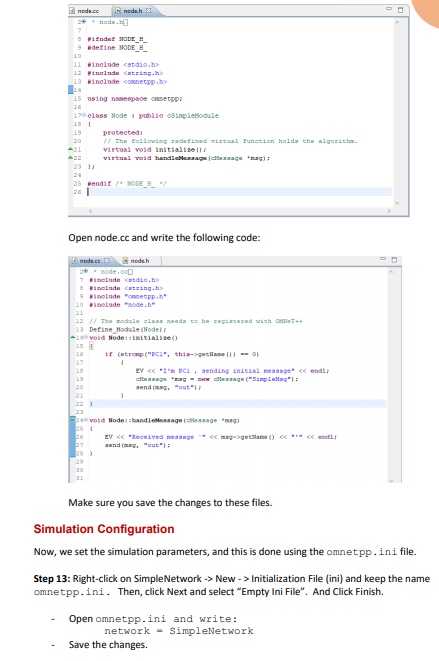Close the node.cc tab in lower editor

[x=107, y=261]
